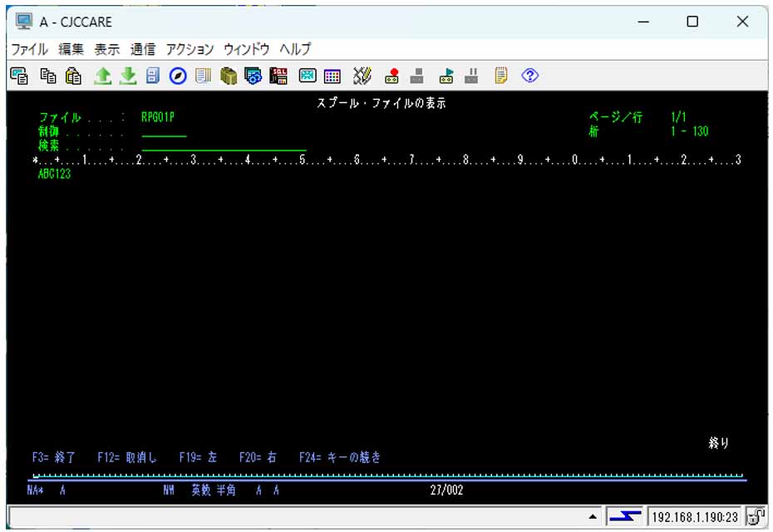This screenshot has width=773, height=532.
Task: Click the Paste clipboard icon
Action: [74, 76]
